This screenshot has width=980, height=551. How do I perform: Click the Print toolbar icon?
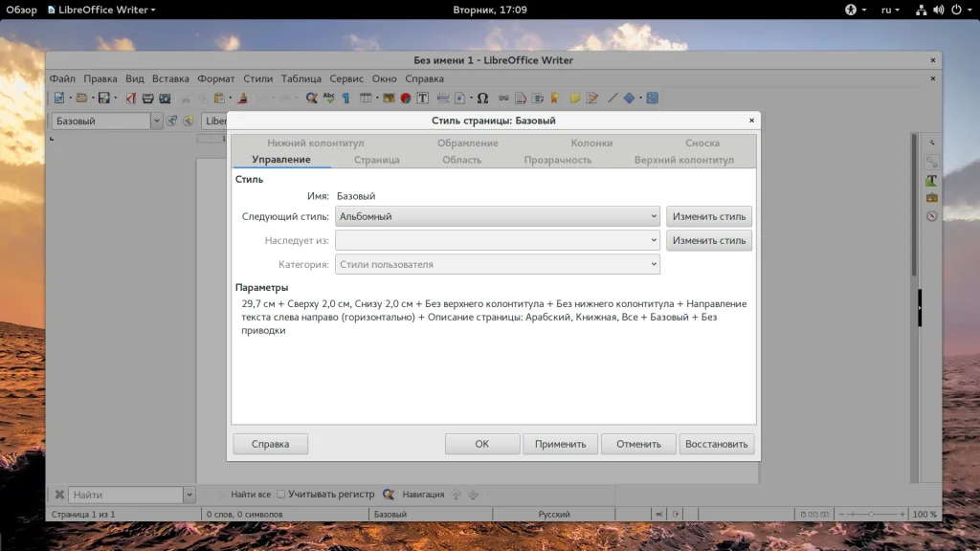[148, 98]
